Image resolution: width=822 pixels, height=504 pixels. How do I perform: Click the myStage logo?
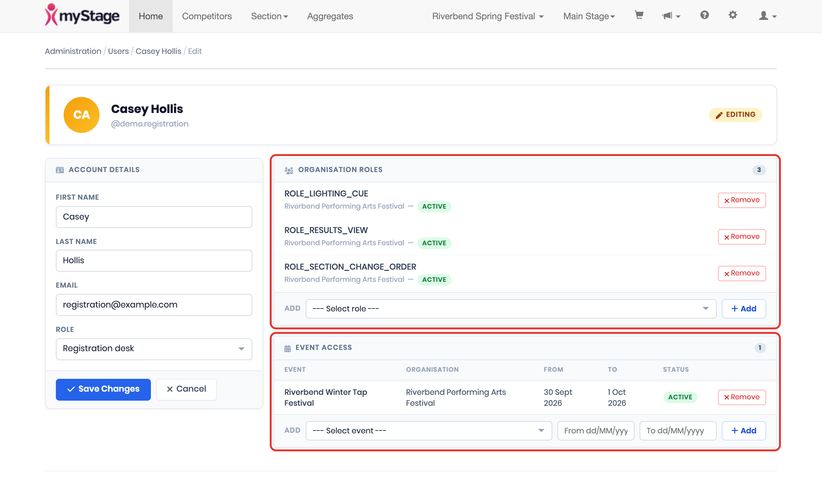pyautogui.click(x=82, y=15)
